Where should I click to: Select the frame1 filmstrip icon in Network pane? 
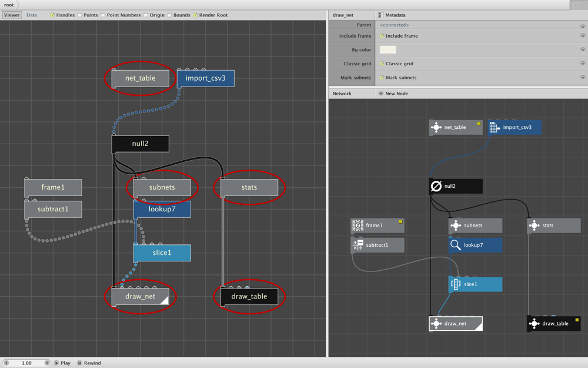[358, 226]
